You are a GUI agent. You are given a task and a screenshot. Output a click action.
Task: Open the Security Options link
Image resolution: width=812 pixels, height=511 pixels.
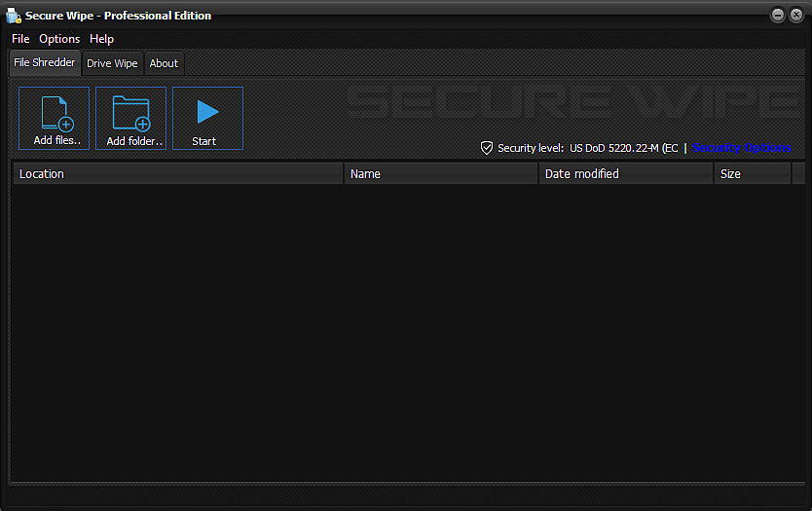pos(742,148)
